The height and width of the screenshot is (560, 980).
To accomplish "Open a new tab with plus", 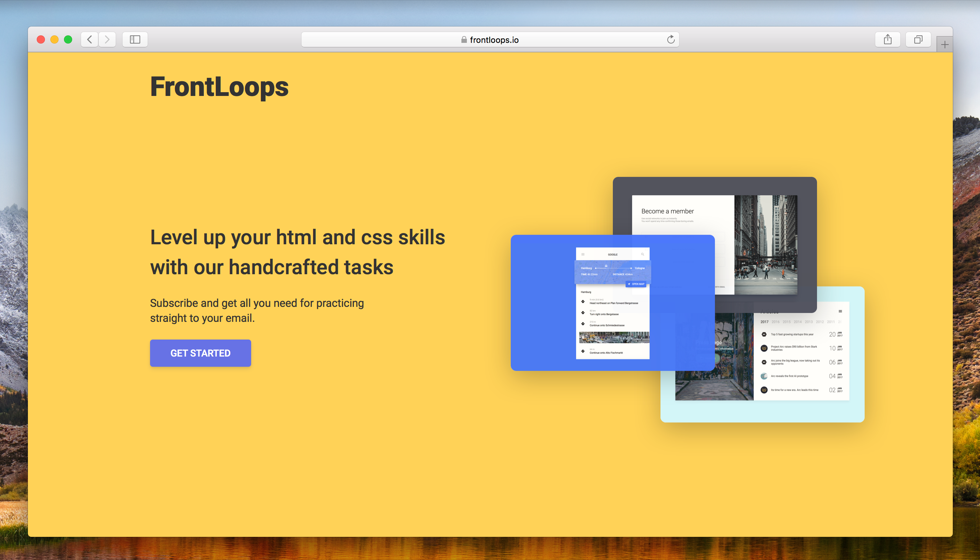I will [945, 45].
